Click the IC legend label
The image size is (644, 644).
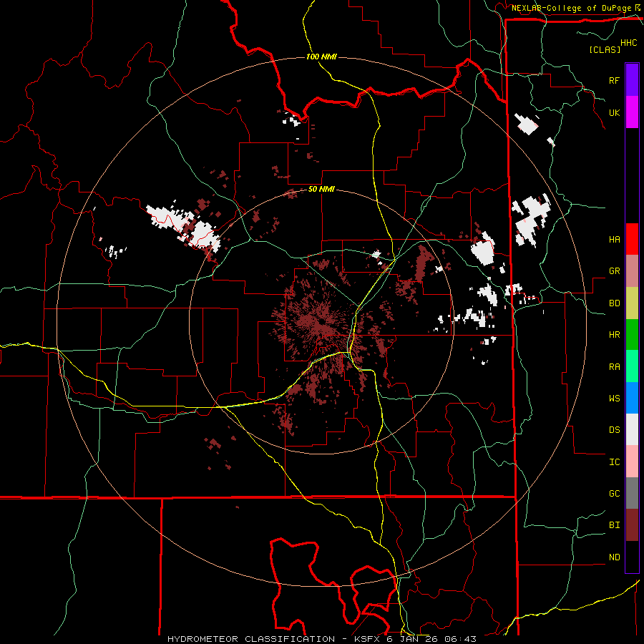click(614, 462)
